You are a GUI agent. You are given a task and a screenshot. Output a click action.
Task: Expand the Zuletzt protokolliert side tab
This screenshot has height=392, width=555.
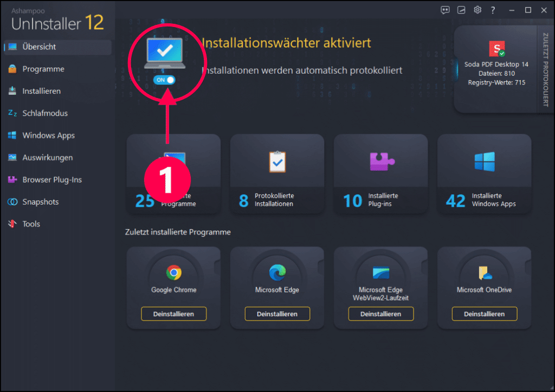tap(545, 69)
